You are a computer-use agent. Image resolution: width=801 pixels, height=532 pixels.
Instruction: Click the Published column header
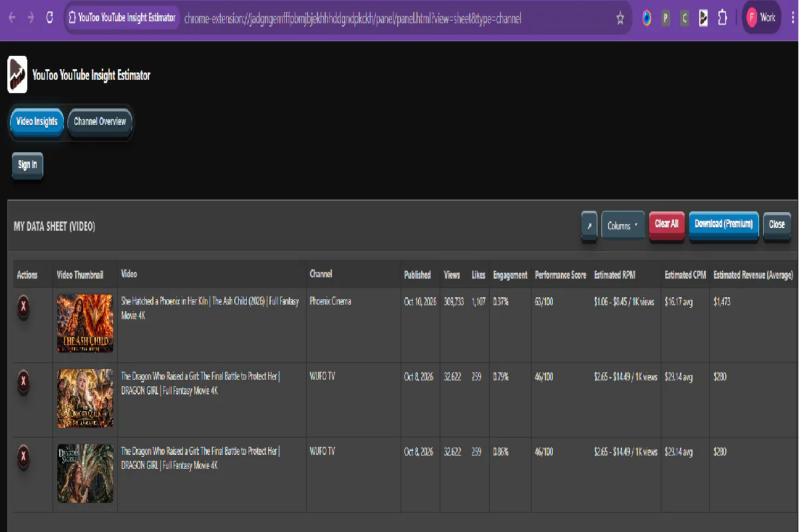point(417,275)
